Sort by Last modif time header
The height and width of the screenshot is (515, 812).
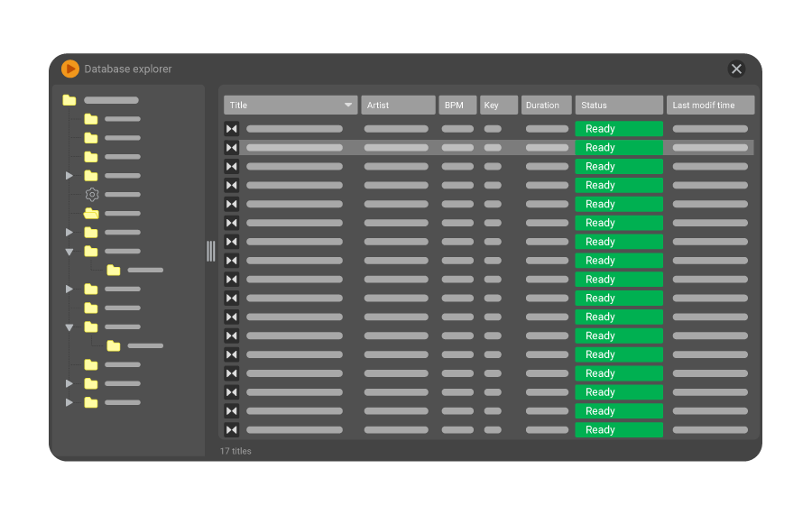(x=711, y=105)
